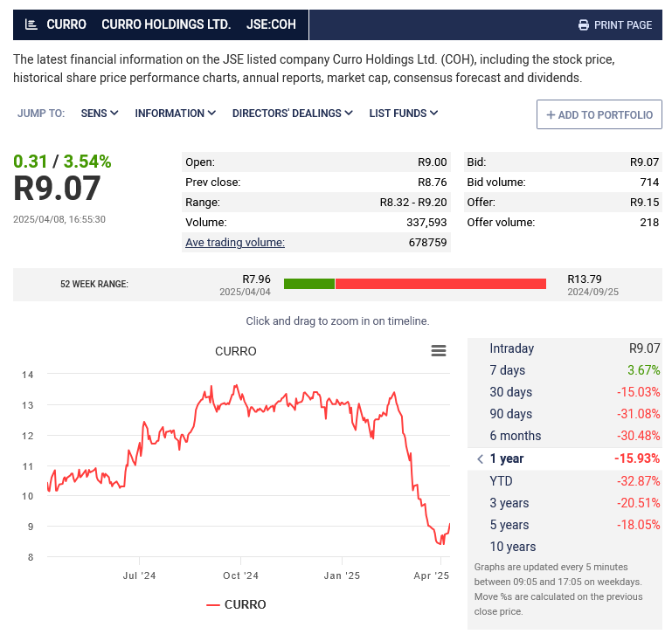Viewport: 672px width, 641px height.
Task: Expand the INFORMATION jump menu
Action: [x=176, y=113]
